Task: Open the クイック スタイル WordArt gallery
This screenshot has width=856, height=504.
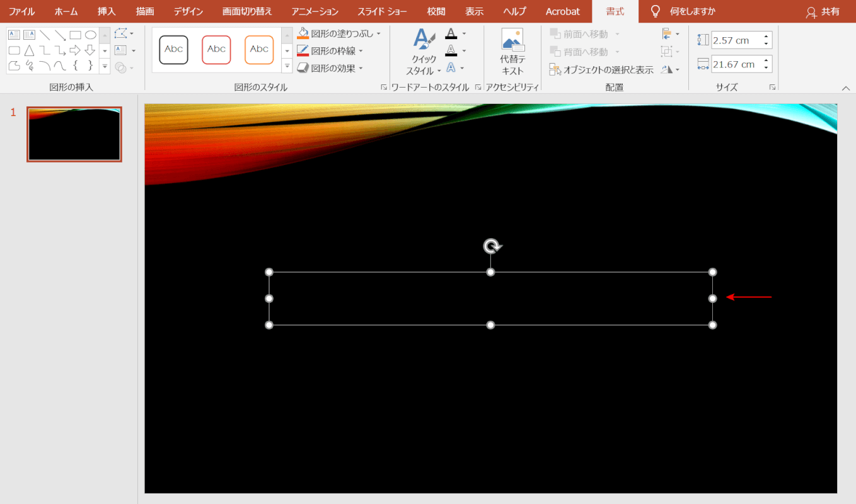Action: 424,52
